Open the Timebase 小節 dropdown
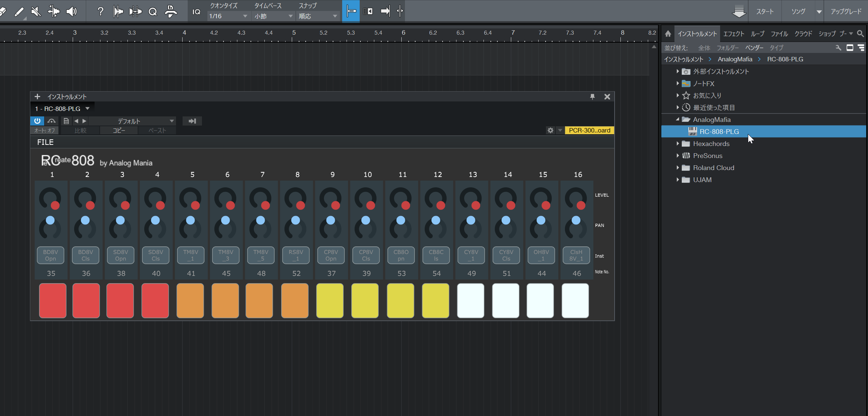 tap(274, 16)
